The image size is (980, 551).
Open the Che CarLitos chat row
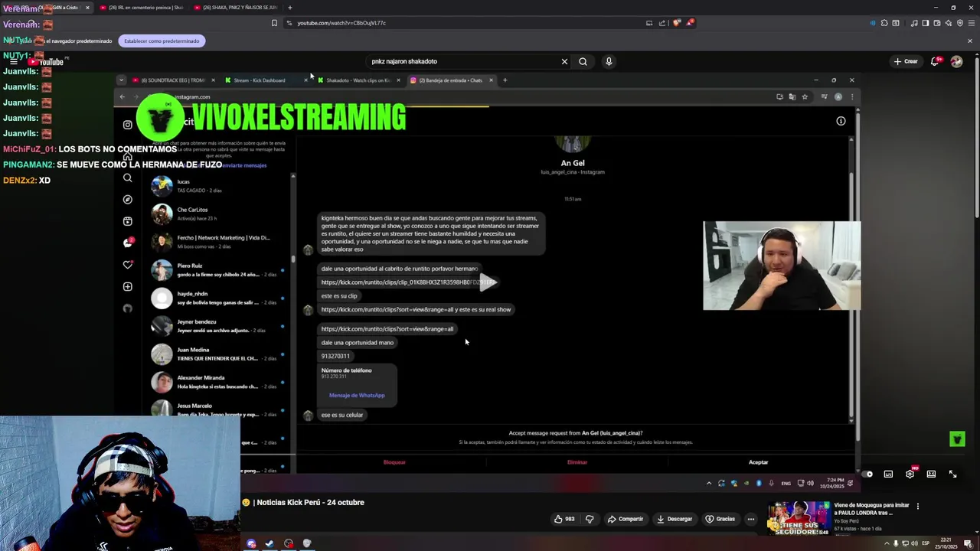tap(217, 214)
